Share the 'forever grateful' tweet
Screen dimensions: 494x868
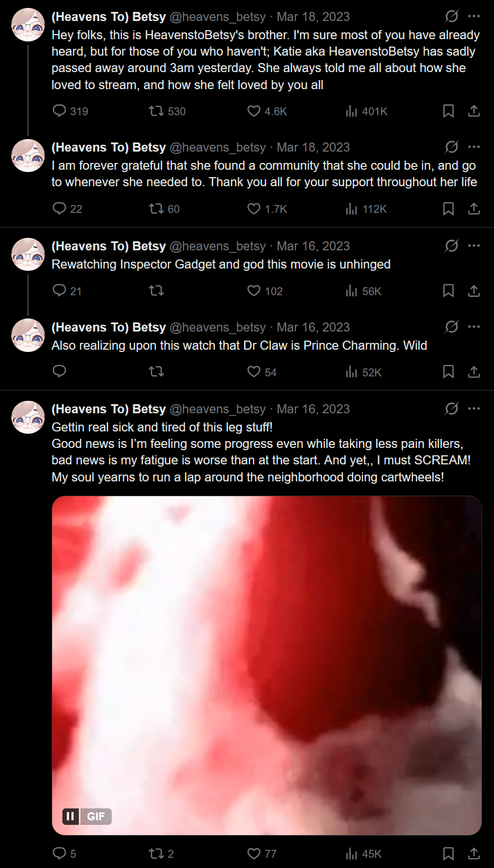(474, 209)
